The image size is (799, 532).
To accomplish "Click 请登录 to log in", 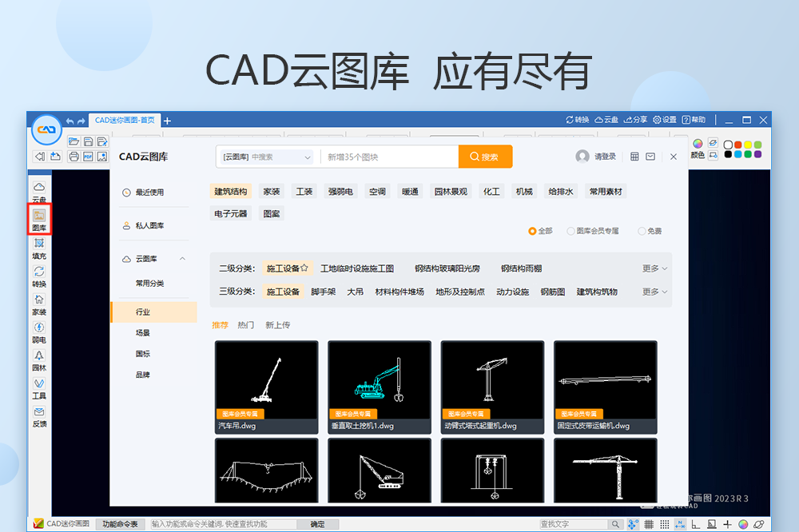I will tap(605, 157).
